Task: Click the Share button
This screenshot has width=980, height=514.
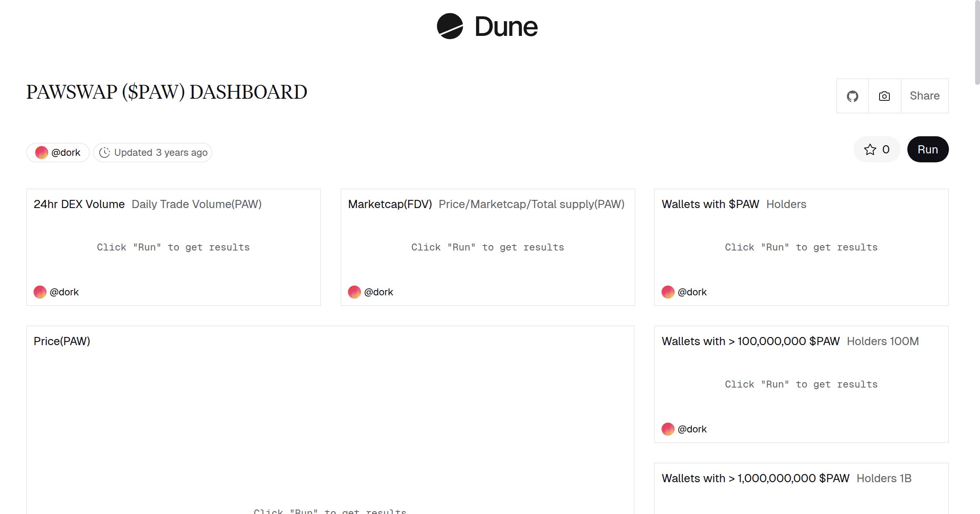Action: (924, 96)
